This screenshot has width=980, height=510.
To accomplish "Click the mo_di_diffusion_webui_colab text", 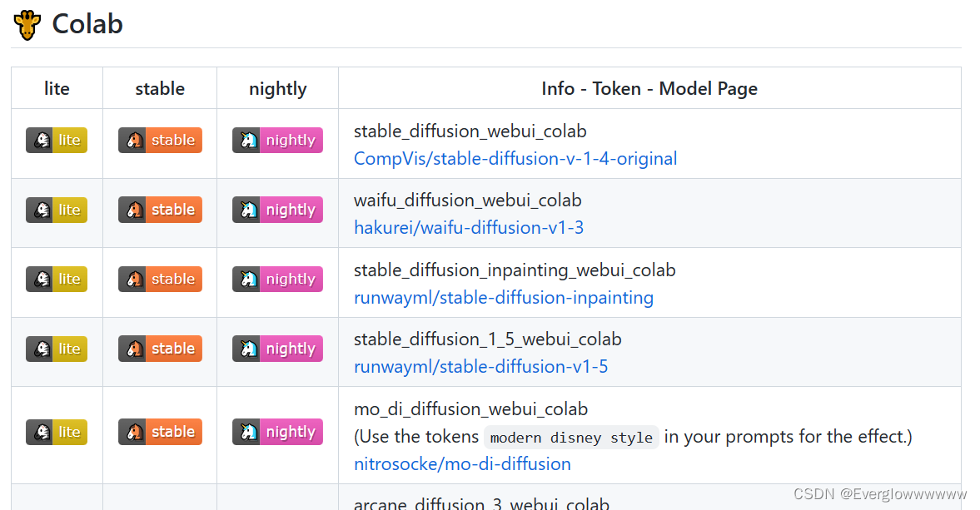I will click(x=470, y=408).
